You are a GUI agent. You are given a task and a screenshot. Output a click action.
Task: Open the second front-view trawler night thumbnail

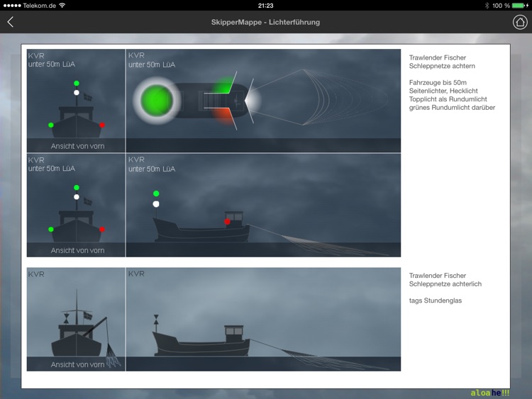pos(76,205)
